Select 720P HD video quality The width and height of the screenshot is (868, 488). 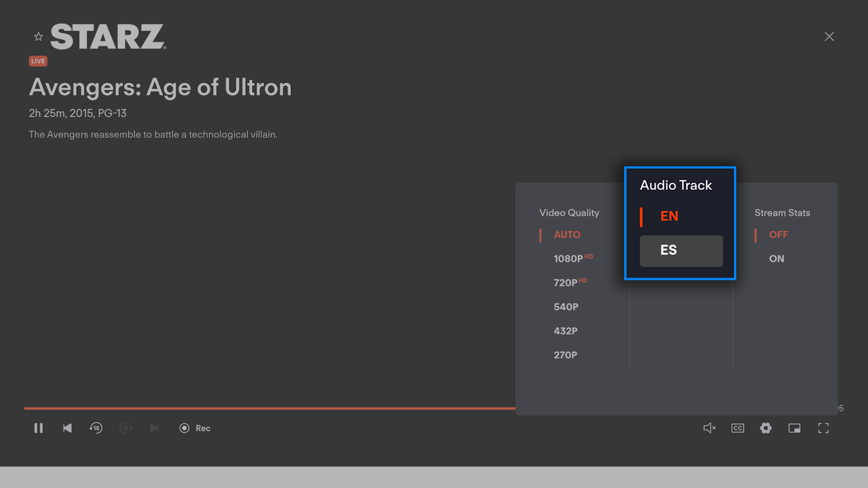pyautogui.click(x=570, y=282)
